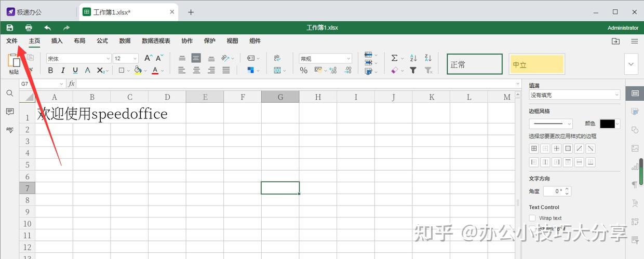Enable the Wrap text checkbox
The image size is (644, 259).
pos(532,218)
